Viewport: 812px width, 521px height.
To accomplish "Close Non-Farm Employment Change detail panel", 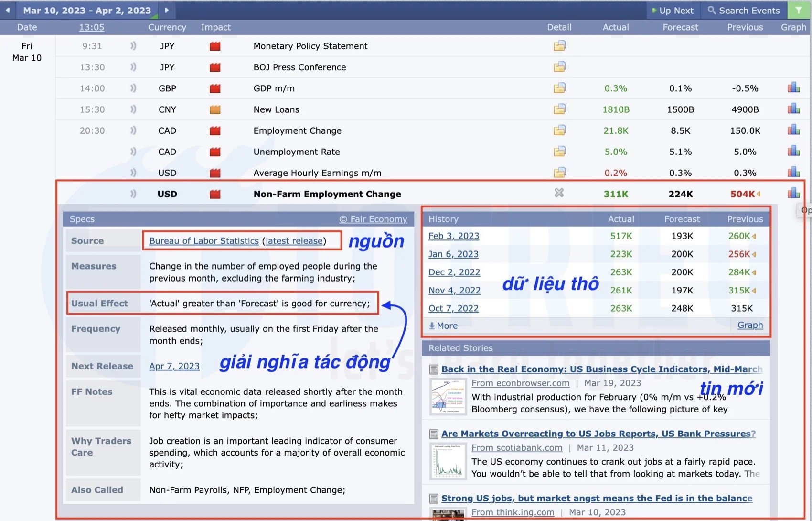I will pyautogui.click(x=559, y=193).
